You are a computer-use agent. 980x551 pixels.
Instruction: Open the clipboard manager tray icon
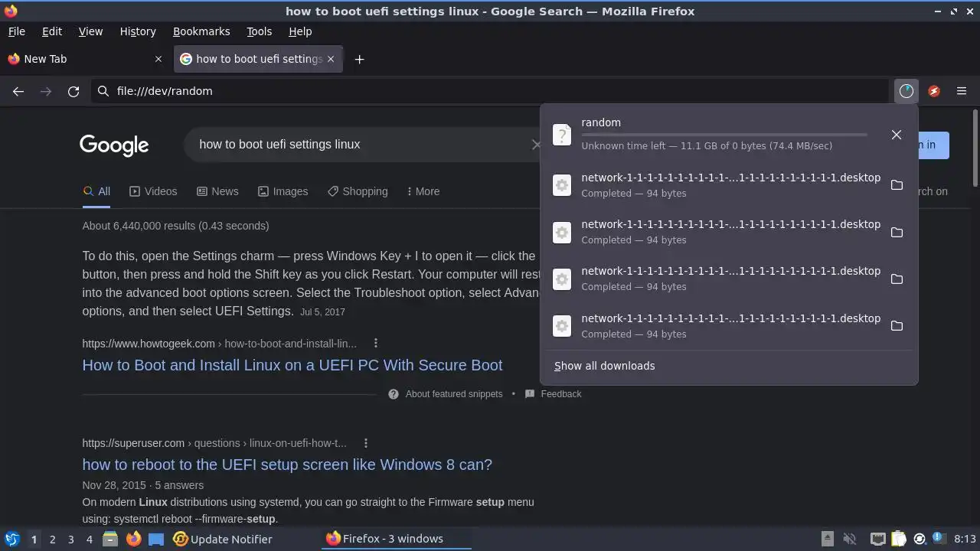(899, 539)
